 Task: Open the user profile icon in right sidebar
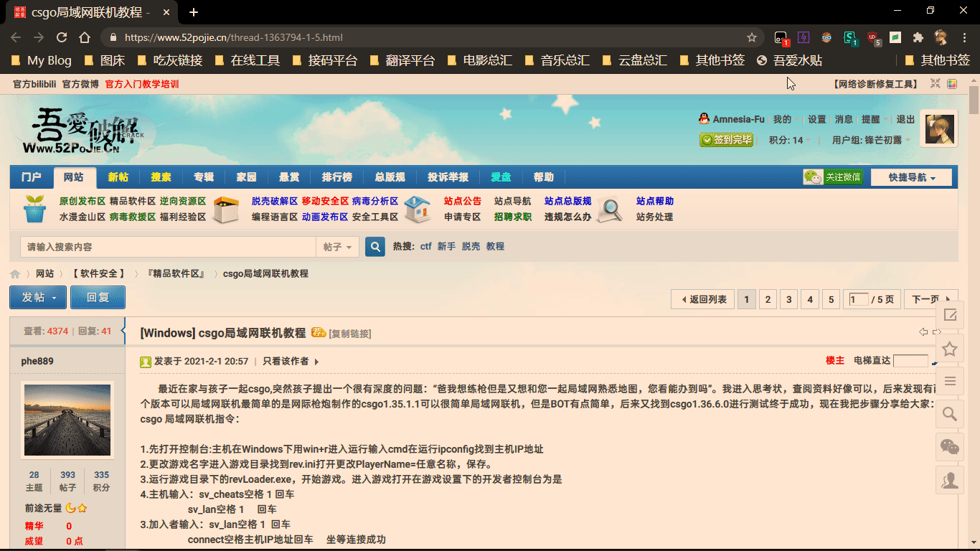[949, 479]
